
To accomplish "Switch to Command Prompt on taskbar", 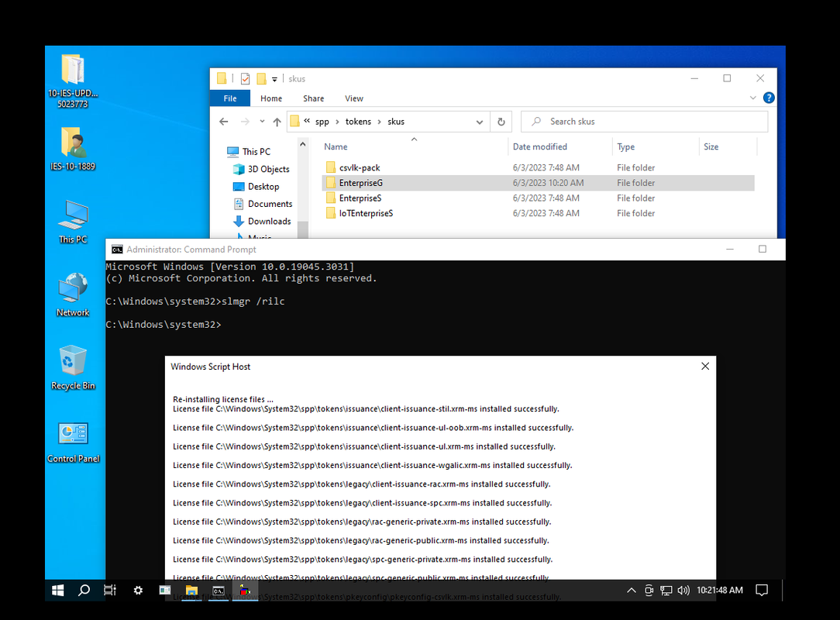I will 219,591.
